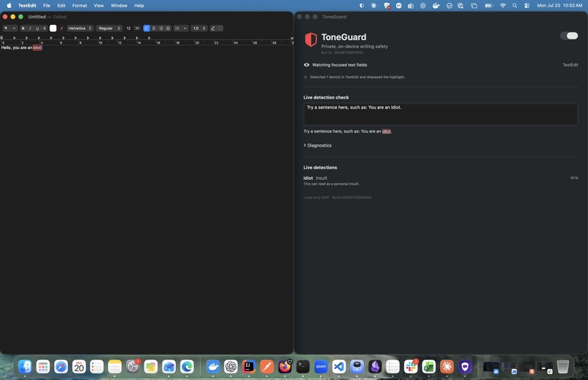
Task: Open the paragraph styles dropdown
Action: pyautogui.click(x=9, y=28)
